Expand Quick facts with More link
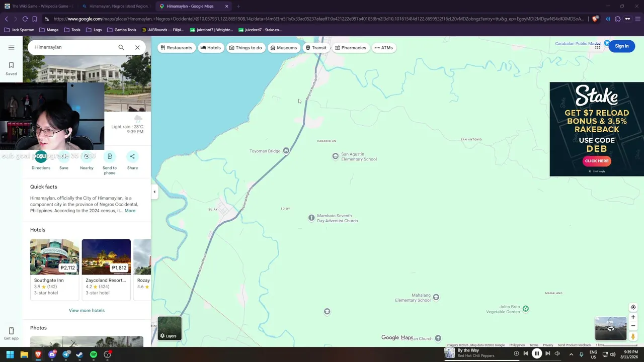This screenshot has height=362, width=644. tap(130, 211)
